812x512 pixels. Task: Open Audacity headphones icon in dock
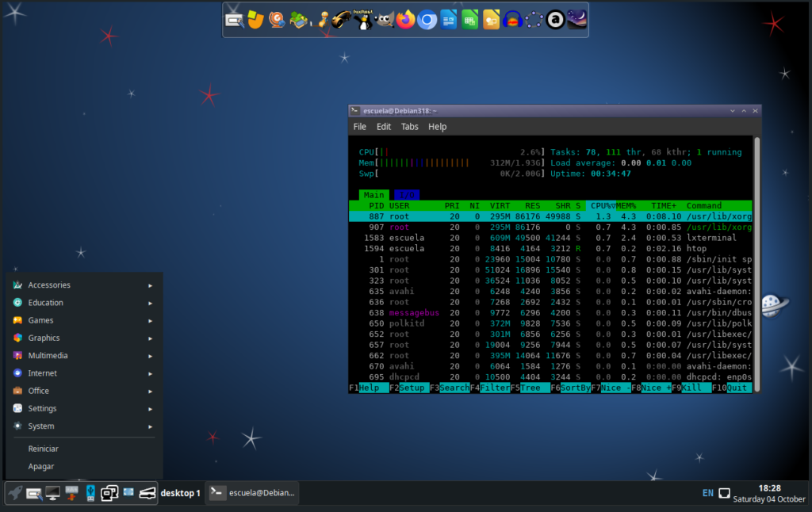click(x=512, y=20)
